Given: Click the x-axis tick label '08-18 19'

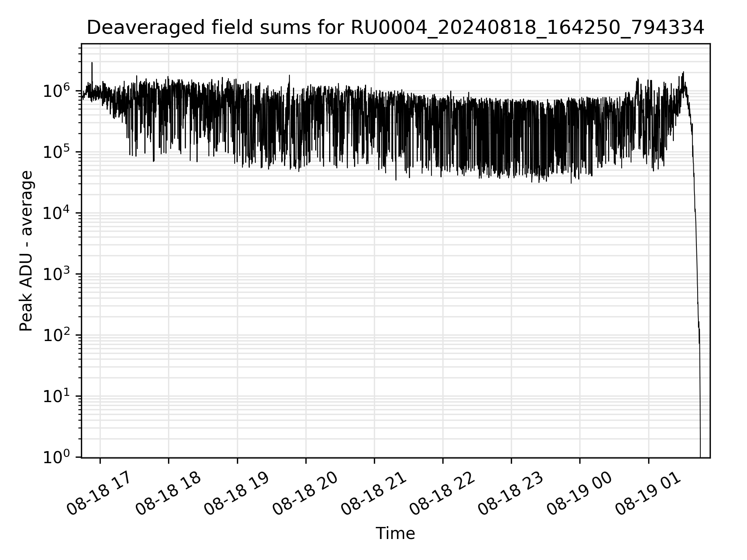Looking at the screenshot, I should pos(237,494).
